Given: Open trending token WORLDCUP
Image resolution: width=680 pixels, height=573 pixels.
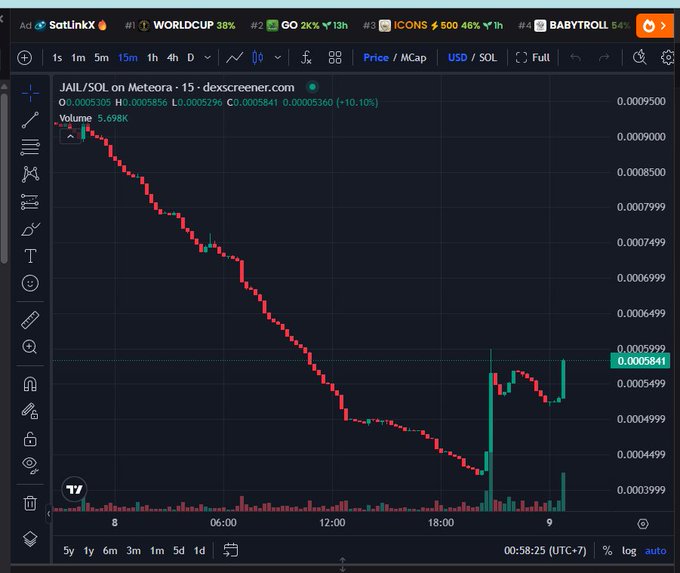Looking at the screenshot, I should tap(180, 25).
